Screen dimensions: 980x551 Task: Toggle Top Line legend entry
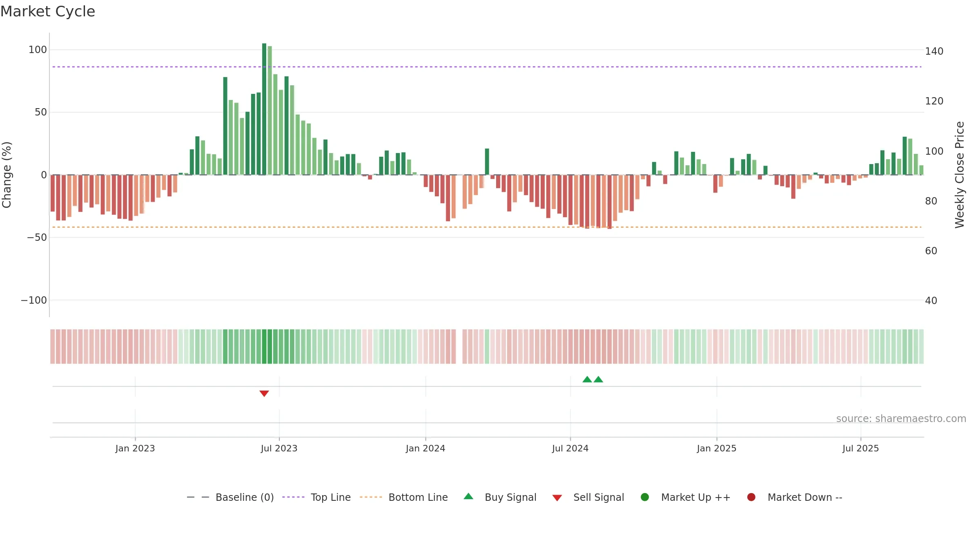point(316,497)
